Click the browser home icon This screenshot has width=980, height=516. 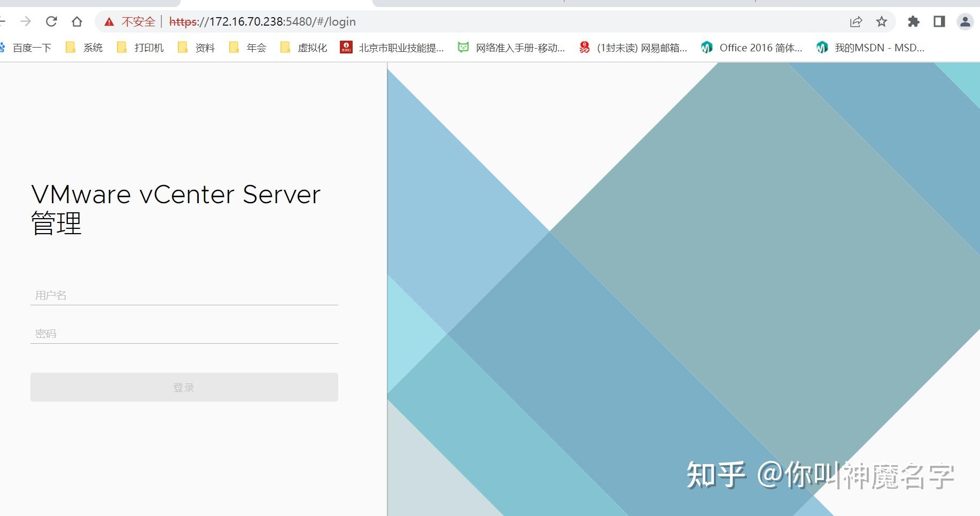click(x=77, y=21)
